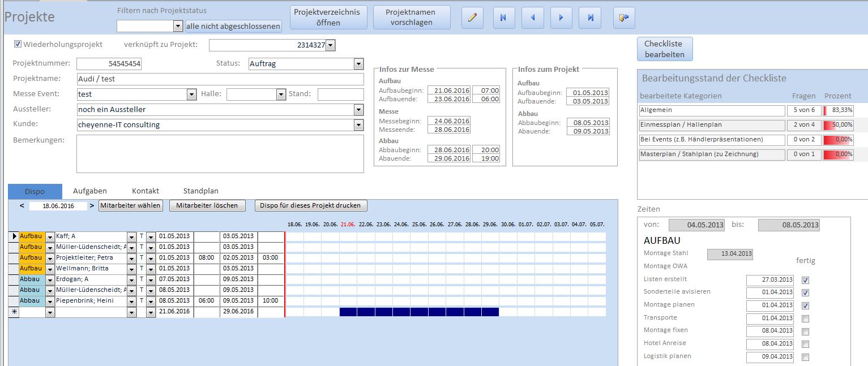868x366 pixels.
Task: Switch to the Aufgaben tab
Action: [89, 191]
